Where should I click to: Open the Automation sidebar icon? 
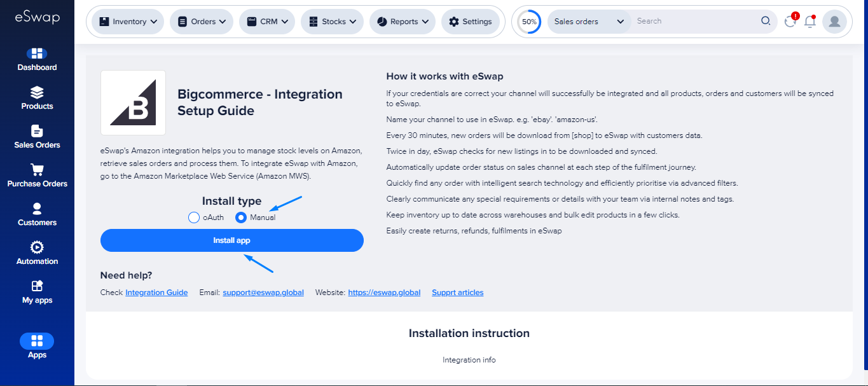tap(37, 248)
